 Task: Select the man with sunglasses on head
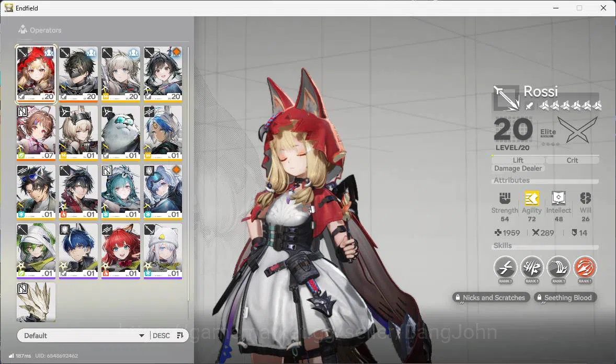36,192
